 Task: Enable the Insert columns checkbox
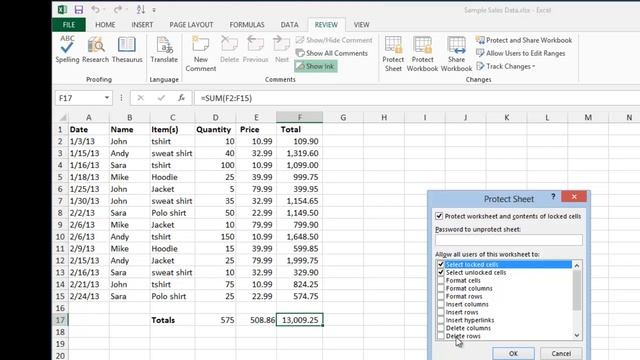[x=440, y=304]
